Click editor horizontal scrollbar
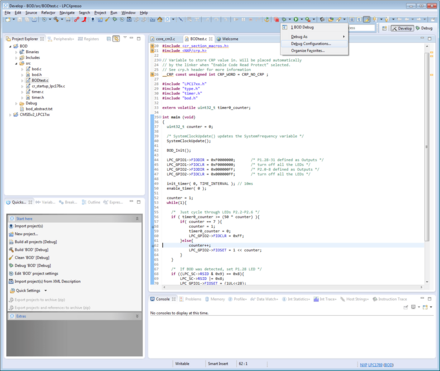This screenshot has height=371, width=440. pyautogui.click(x=292, y=287)
